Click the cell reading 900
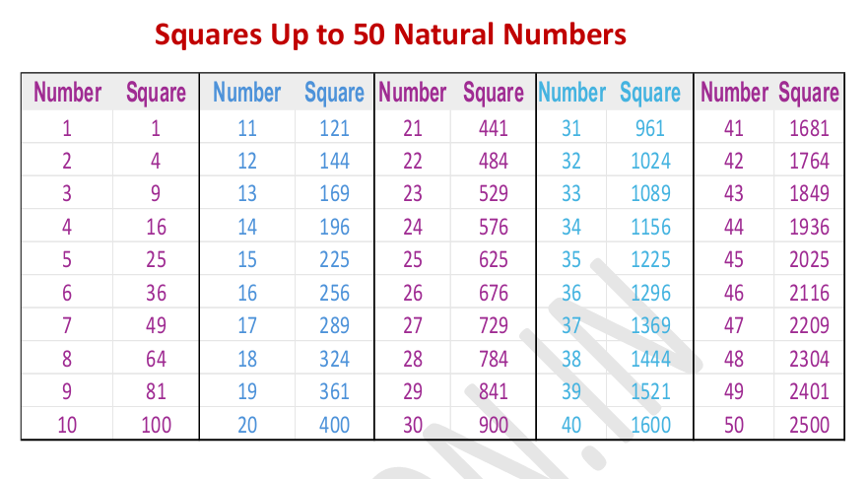The height and width of the screenshot is (479, 868). [494, 425]
